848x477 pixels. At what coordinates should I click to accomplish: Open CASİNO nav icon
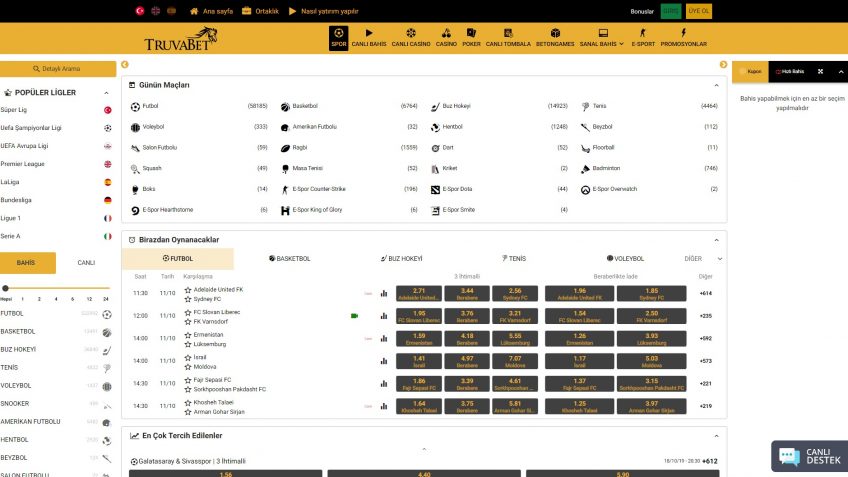[446, 34]
